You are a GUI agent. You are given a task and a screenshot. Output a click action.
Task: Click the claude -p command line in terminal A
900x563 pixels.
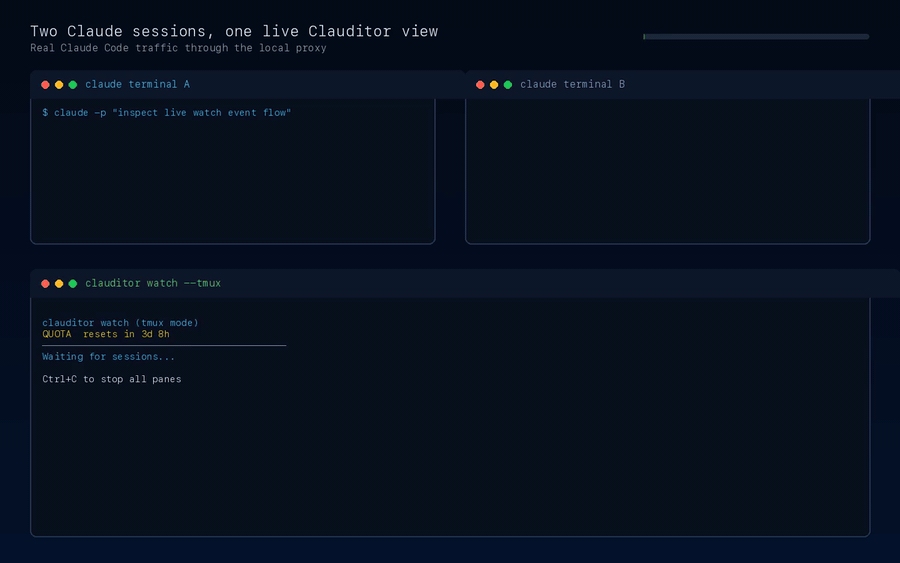point(166,112)
